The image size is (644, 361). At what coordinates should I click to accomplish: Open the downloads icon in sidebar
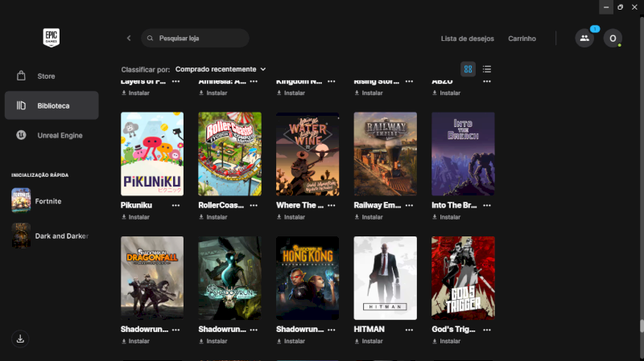click(20, 338)
